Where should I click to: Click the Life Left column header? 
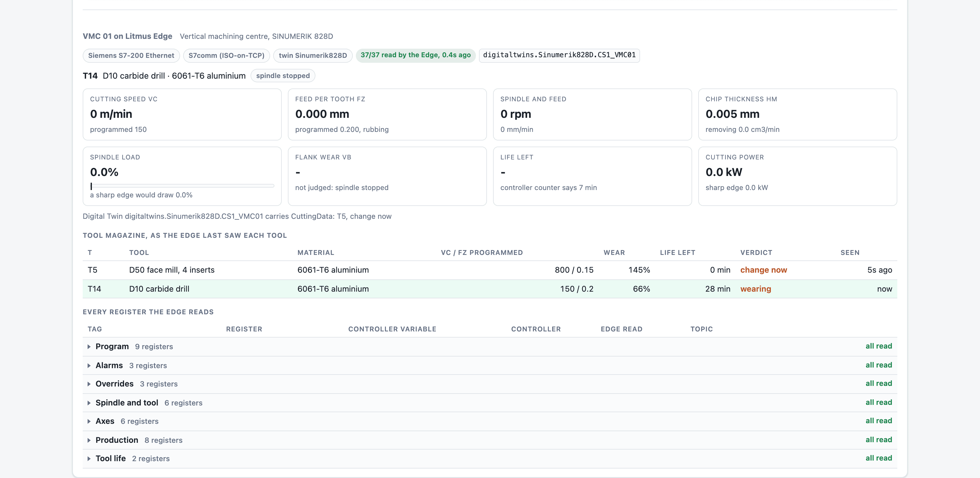coord(677,252)
